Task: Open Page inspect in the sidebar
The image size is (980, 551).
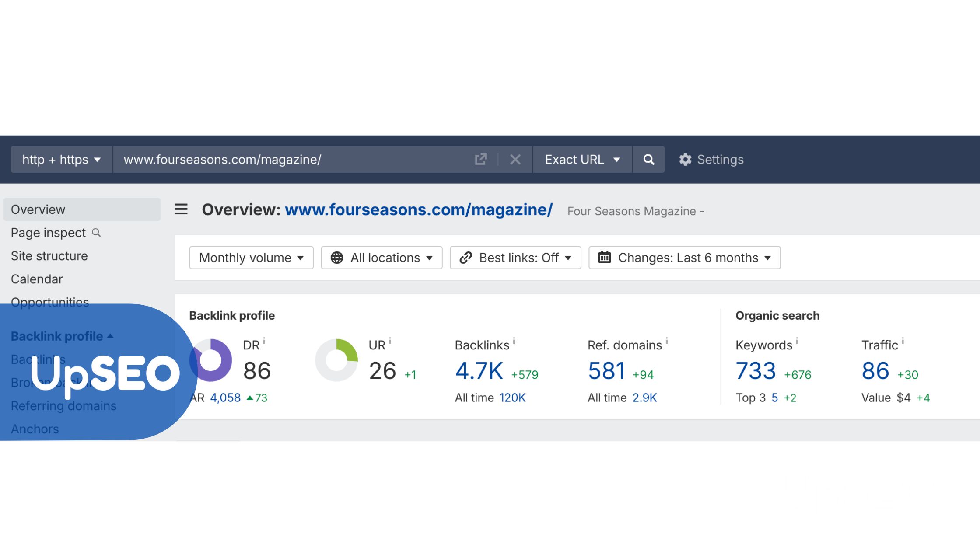Action: pos(48,233)
